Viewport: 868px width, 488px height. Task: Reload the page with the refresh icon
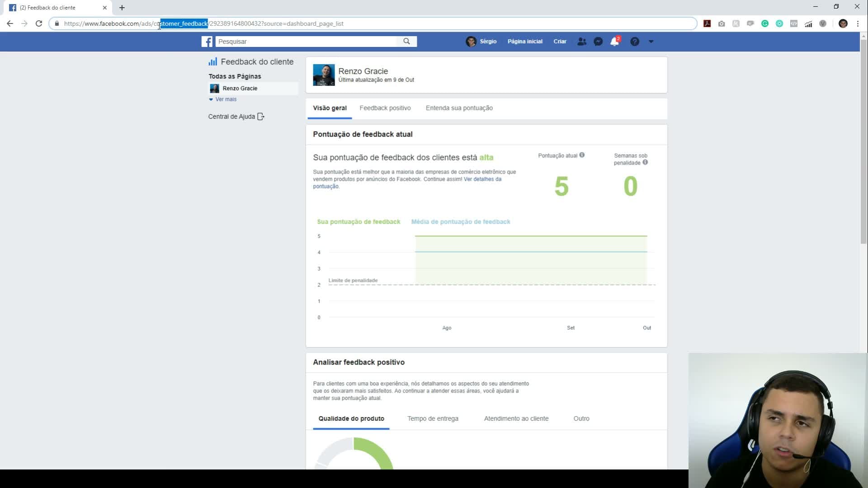[x=39, y=23]
